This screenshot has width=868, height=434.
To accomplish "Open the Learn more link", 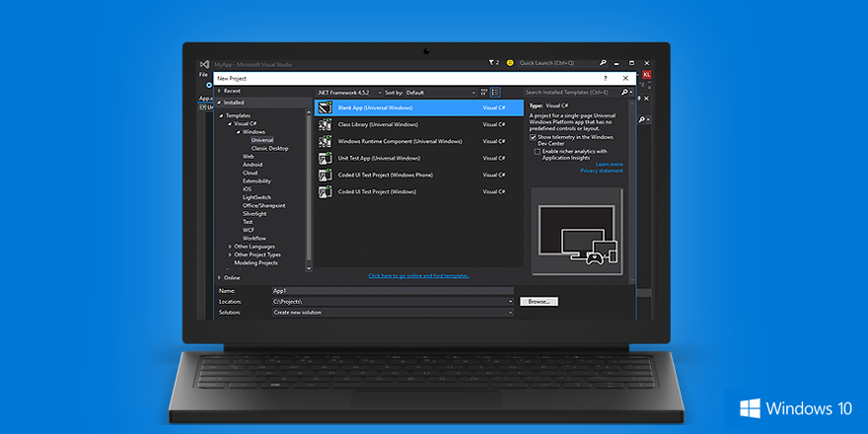I will tap(609, 165).
